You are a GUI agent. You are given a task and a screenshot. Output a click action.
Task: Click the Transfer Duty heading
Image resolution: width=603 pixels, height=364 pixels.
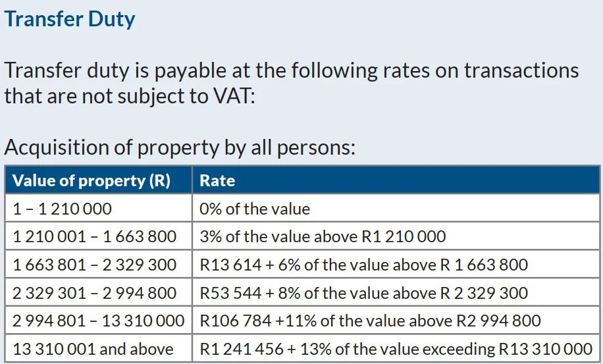[70, 18]
